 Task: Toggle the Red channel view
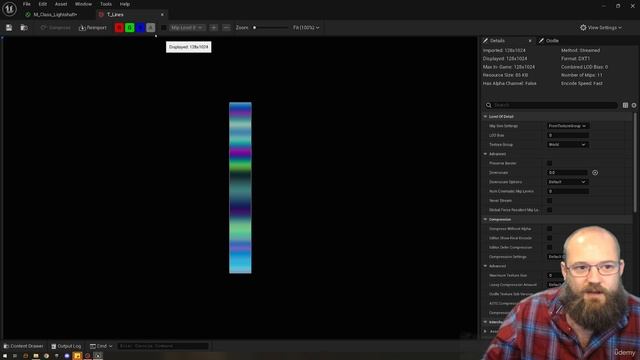pyautogui.click(x=119, y=28)
